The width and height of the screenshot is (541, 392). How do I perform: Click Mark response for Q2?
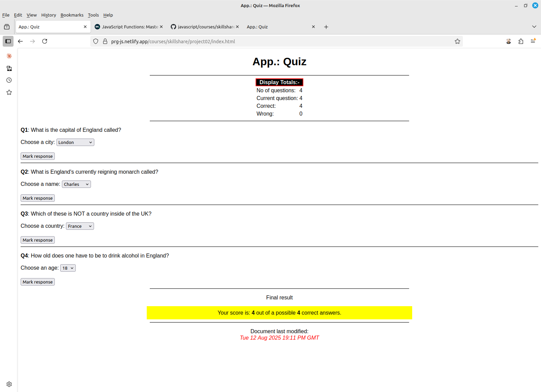pyautogui.click(x=38, y=198)
